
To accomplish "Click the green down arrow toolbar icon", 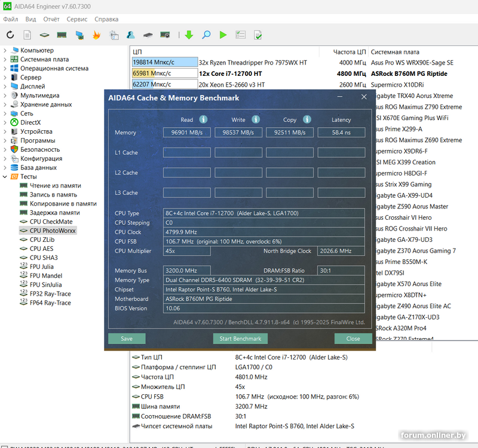I will [189, 35].
